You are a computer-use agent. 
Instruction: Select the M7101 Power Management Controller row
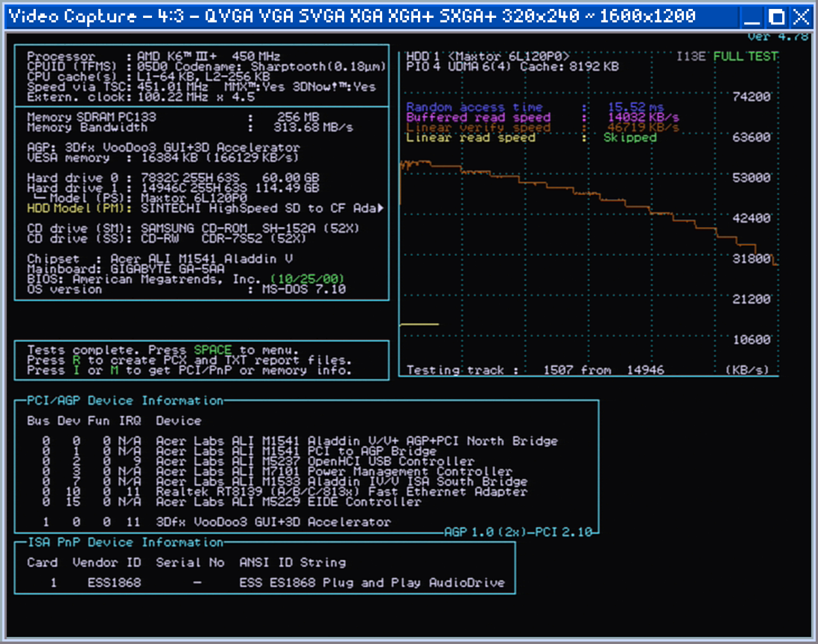point(277,472)
